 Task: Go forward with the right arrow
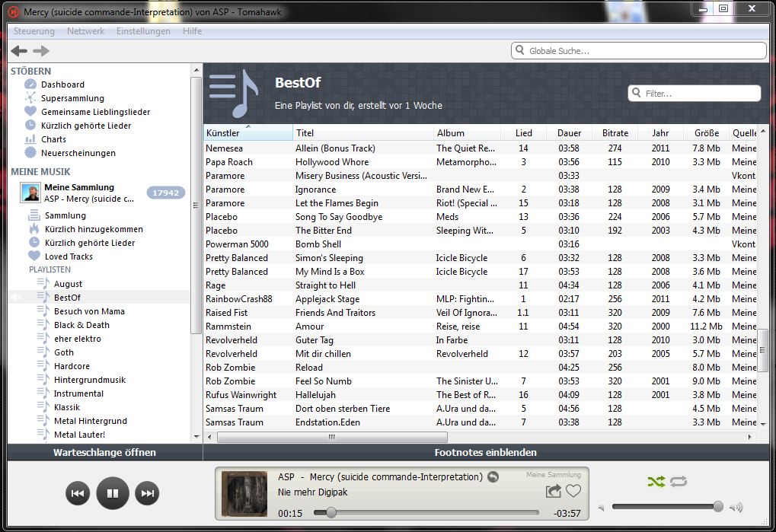point(41,50)
